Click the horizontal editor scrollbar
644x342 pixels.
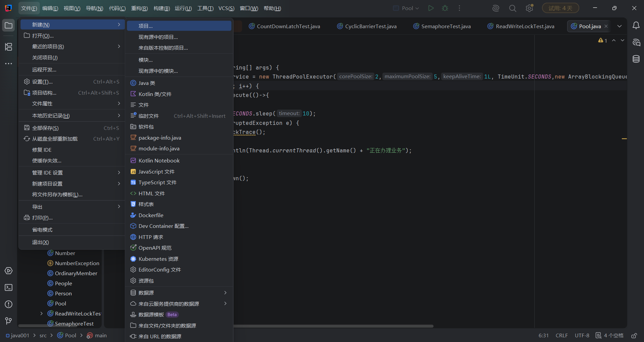tap(333, 326)
